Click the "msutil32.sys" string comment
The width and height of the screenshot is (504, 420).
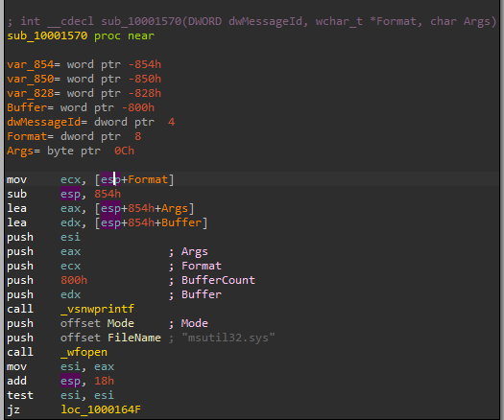(x=228, y=338)
